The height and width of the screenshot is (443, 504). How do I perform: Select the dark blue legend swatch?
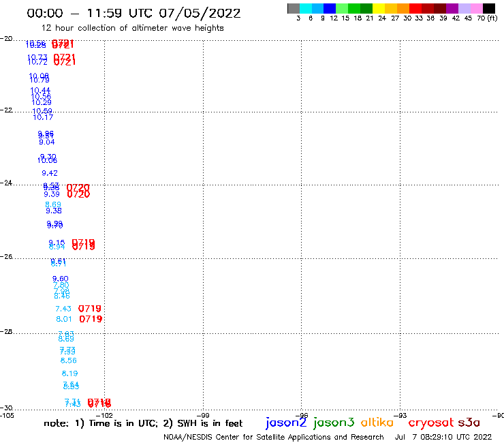[330, 8]
